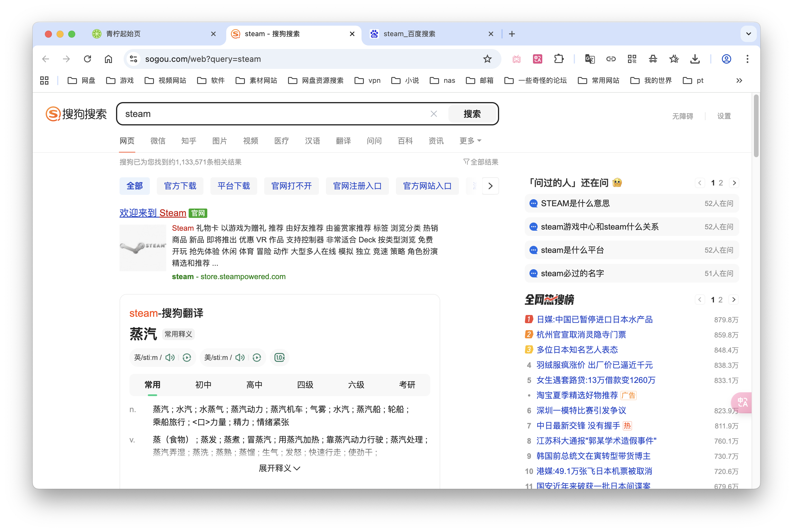
Task: Click the STEAM是什么意思 question entry
Action: tap(576, 203)
